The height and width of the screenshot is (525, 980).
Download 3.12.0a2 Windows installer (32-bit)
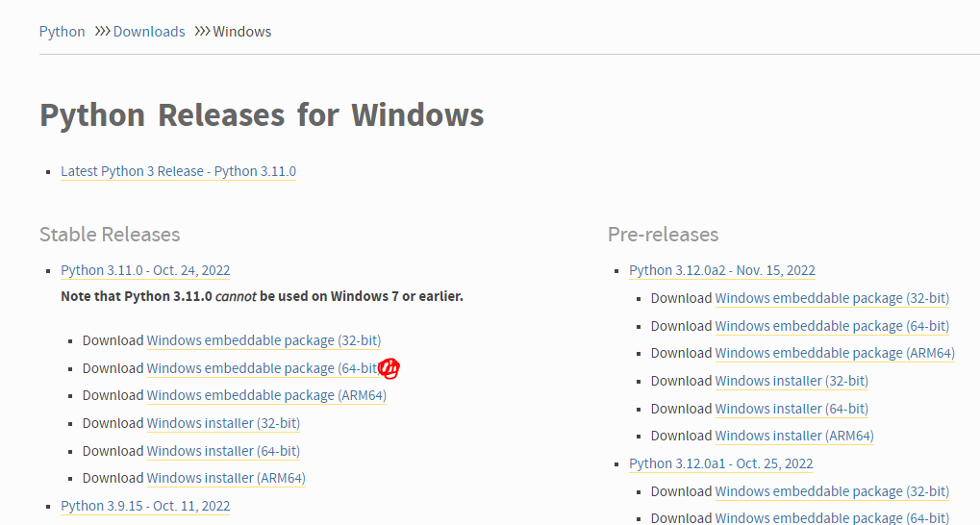pos(792,381)
